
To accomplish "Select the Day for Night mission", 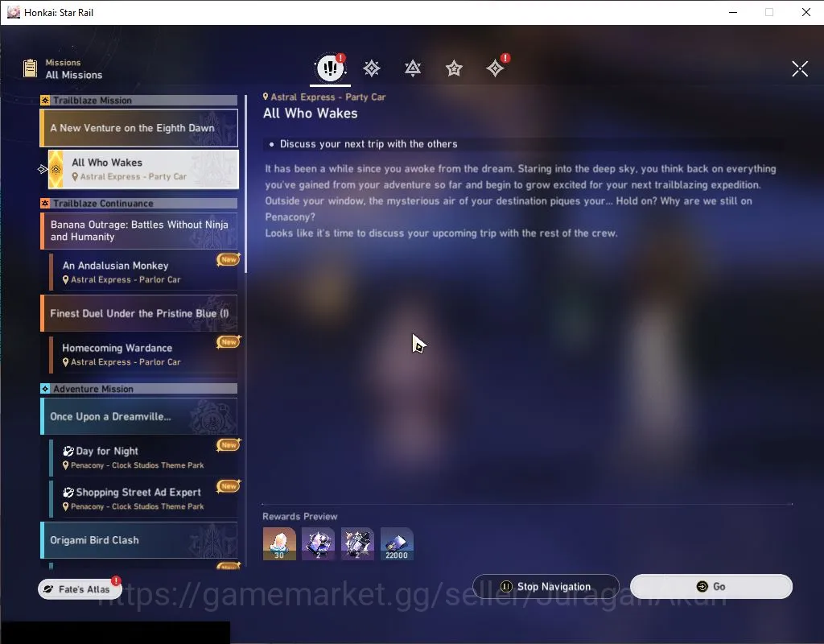I will 143,457.
